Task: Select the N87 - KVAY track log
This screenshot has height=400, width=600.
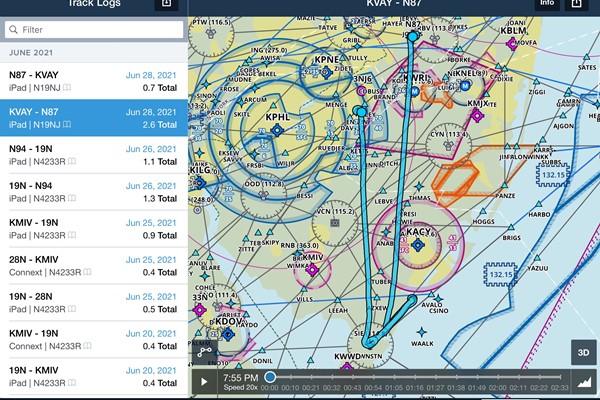Action: (x=93, y=81)
